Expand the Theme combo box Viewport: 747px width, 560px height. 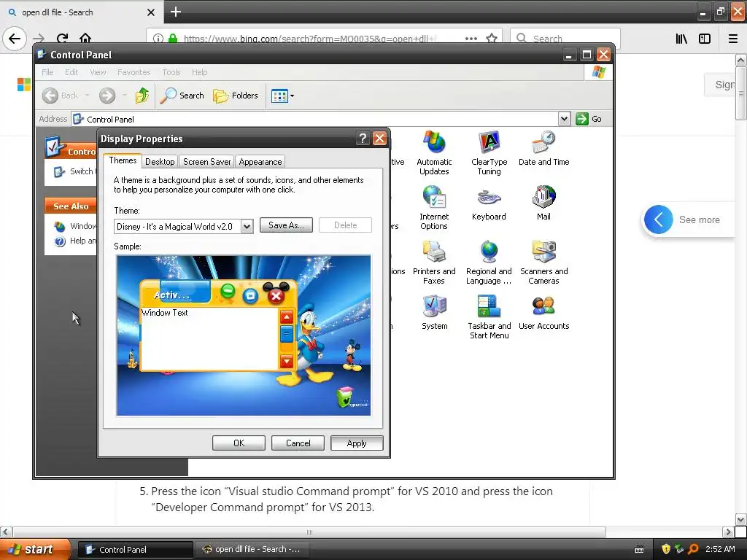click(x=247, y=227)
